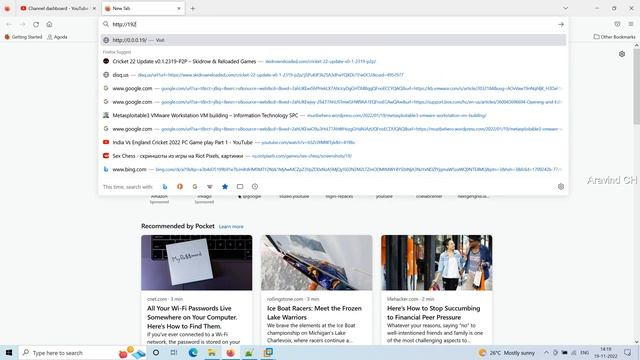
Task: Show hidden system tray icons
Action: coord(546,353)
